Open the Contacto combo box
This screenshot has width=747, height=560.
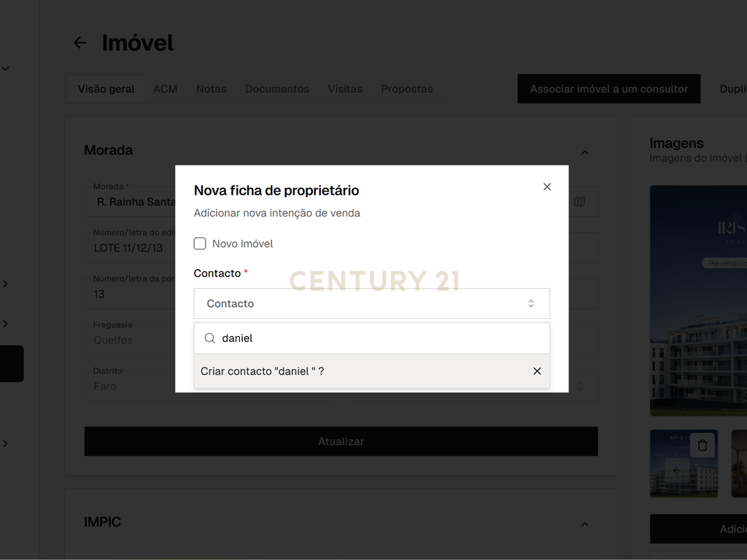(371, 303)
